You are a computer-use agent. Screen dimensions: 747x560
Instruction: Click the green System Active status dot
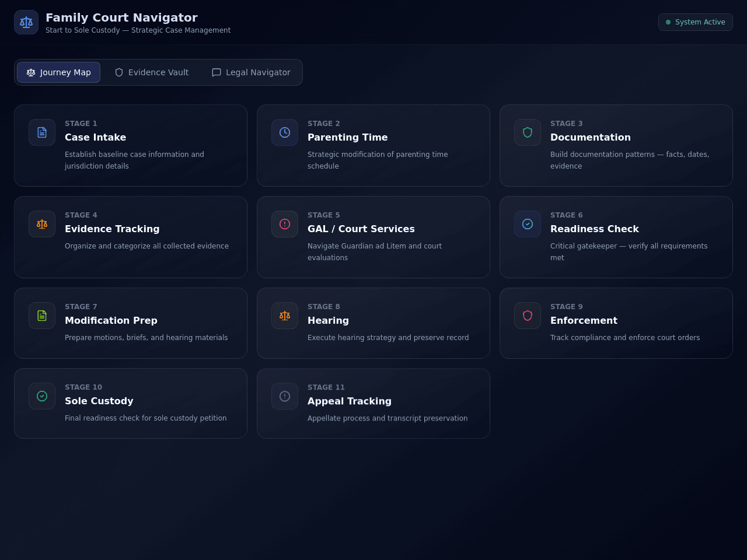(x=668, y=22)
